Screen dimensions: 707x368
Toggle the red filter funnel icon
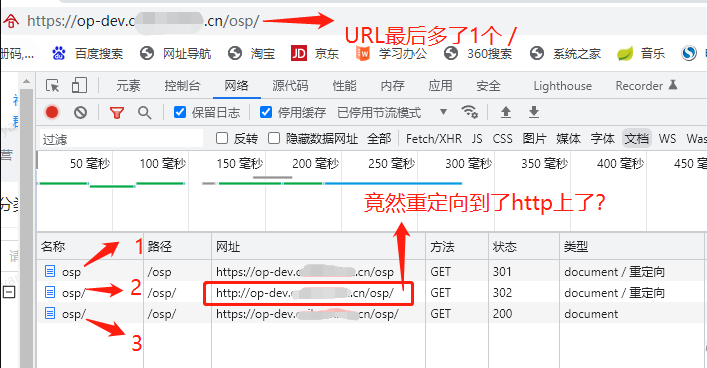pos(117,112)
